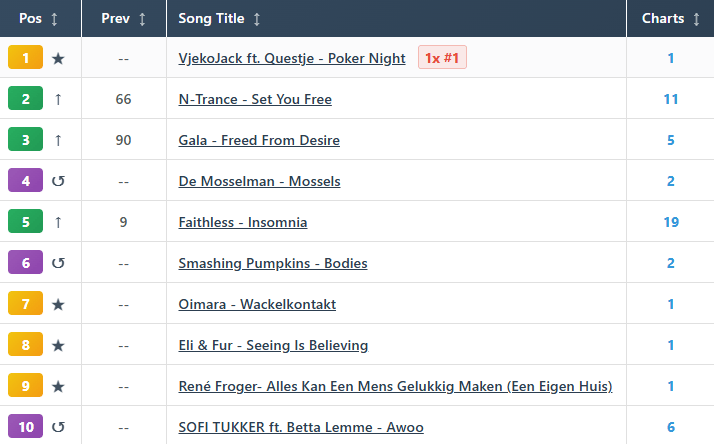
Task: Click the up arrow beside position 2
Action: [58, 99]
